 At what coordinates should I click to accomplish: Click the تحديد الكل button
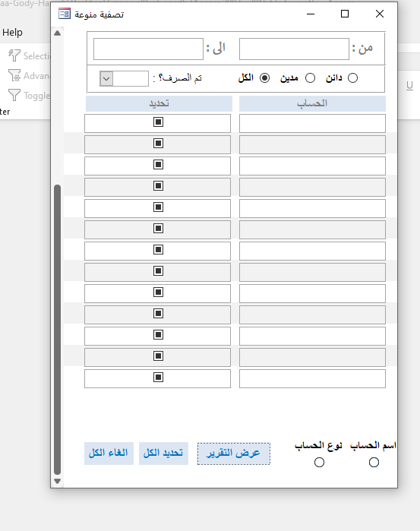(x=163, y=454)
